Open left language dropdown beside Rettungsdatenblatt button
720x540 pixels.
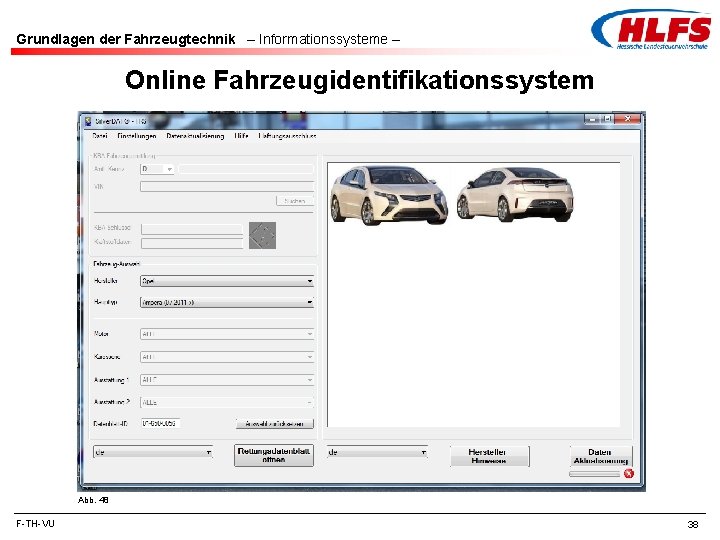[153, 452]
